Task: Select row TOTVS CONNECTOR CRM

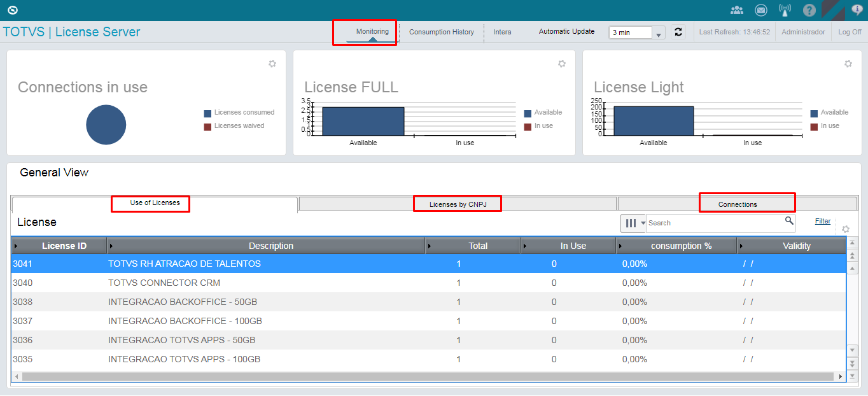Action: [428, 283]
